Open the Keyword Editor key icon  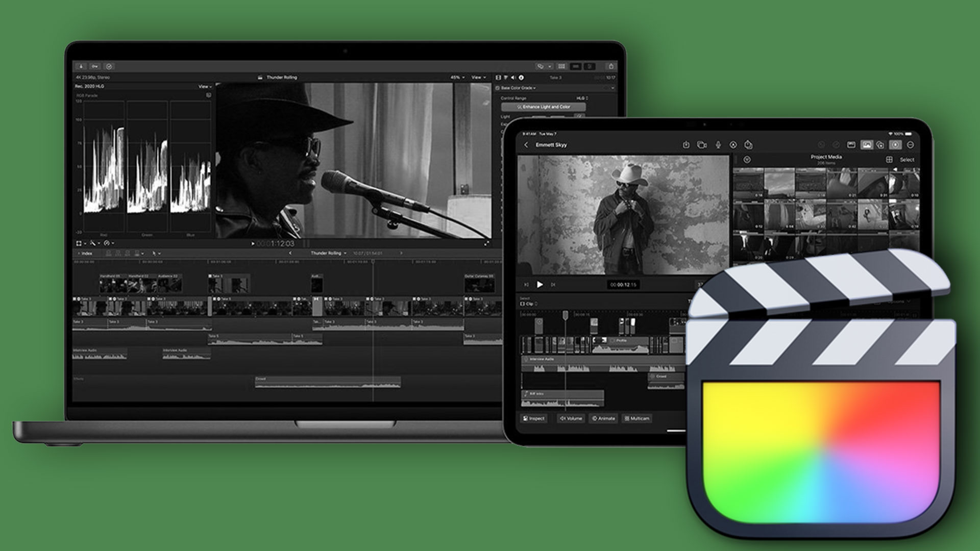pos(95,66)
